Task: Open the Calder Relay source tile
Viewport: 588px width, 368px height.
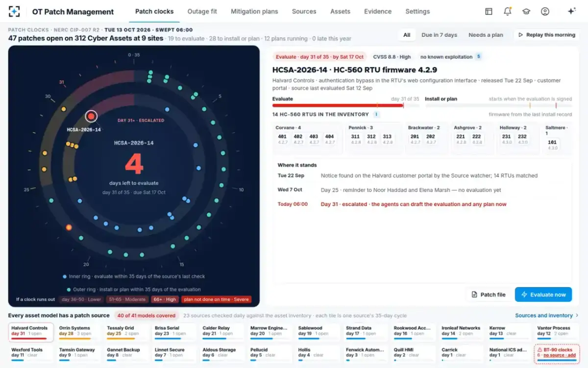Action: [222, 332]
